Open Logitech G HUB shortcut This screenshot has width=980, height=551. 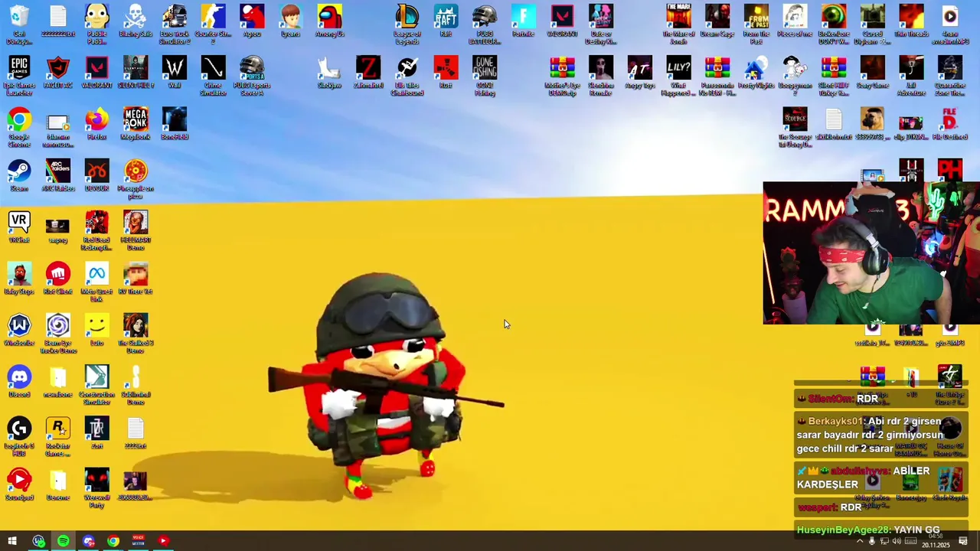(x=19, y=436)
